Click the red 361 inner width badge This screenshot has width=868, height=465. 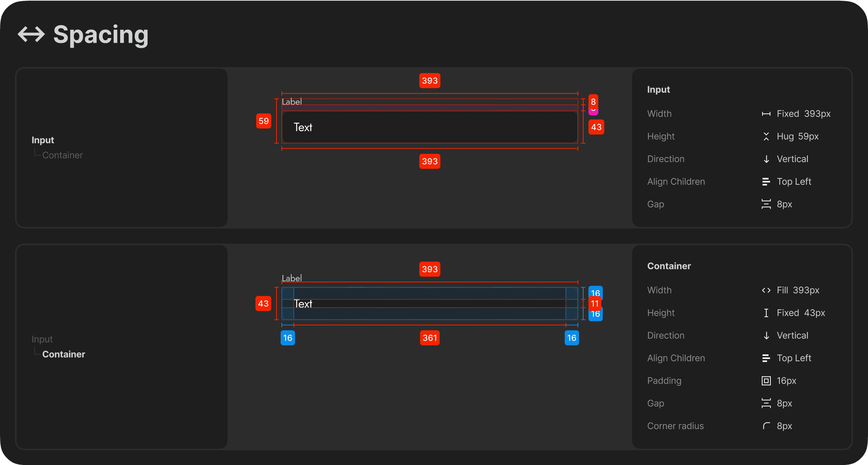pyautogui.click(x=429, y=338)
